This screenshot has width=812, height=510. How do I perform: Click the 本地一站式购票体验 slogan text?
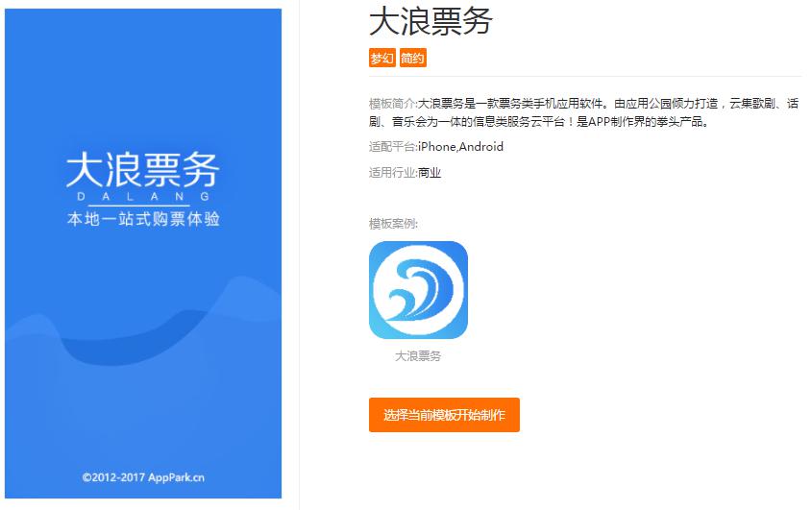tap(143, 219)
